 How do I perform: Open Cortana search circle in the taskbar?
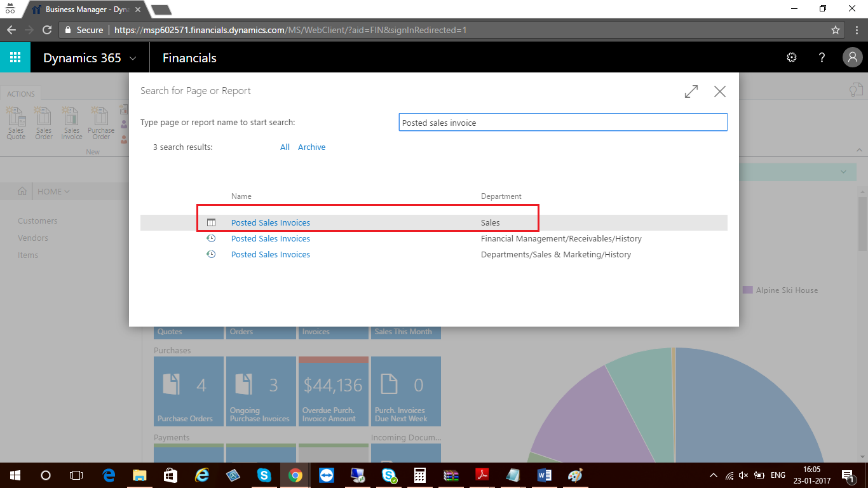pos(46,475)
